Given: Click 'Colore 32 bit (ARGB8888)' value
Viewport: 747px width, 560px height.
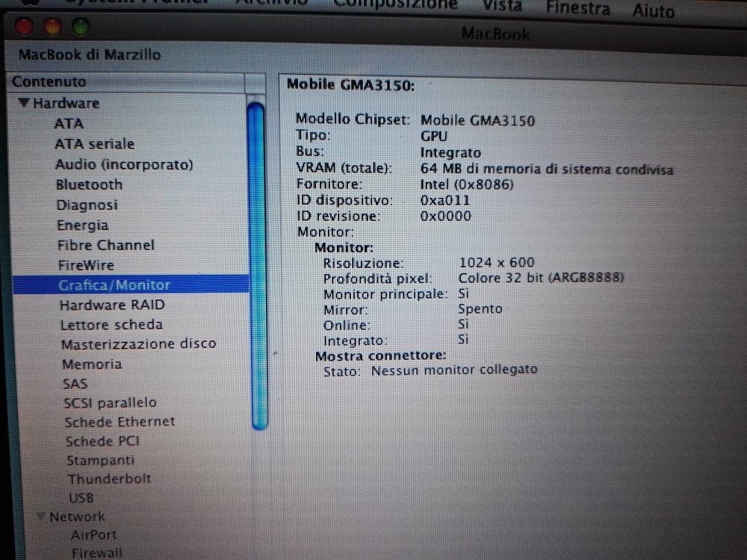Looking at the screenshot, I should click(x=541, y=278).
